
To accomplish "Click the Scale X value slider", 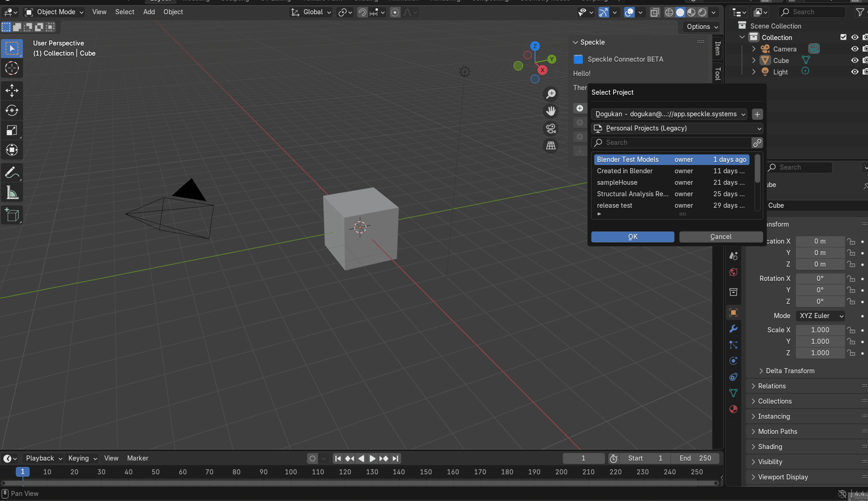I will coord(820,330).
